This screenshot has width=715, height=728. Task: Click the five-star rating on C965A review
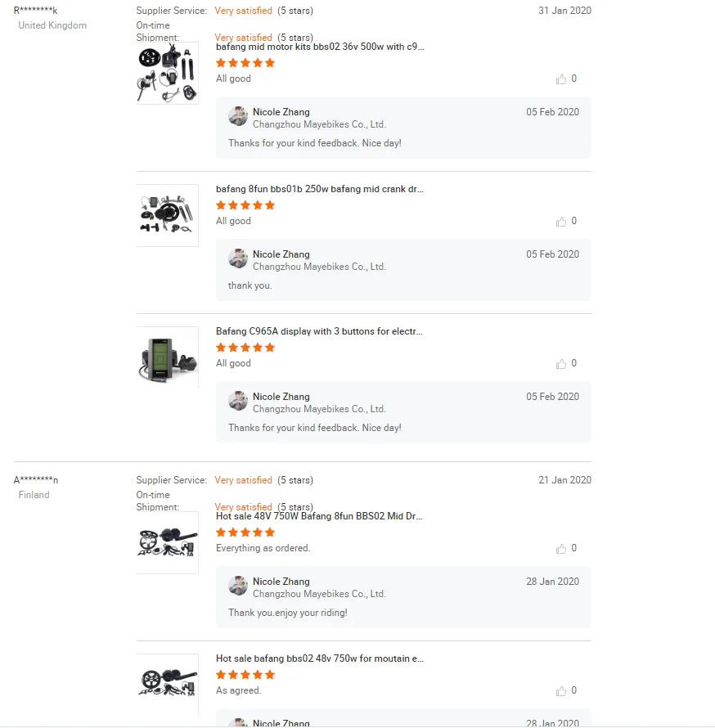pyautogui.click(x=245, y=348)
